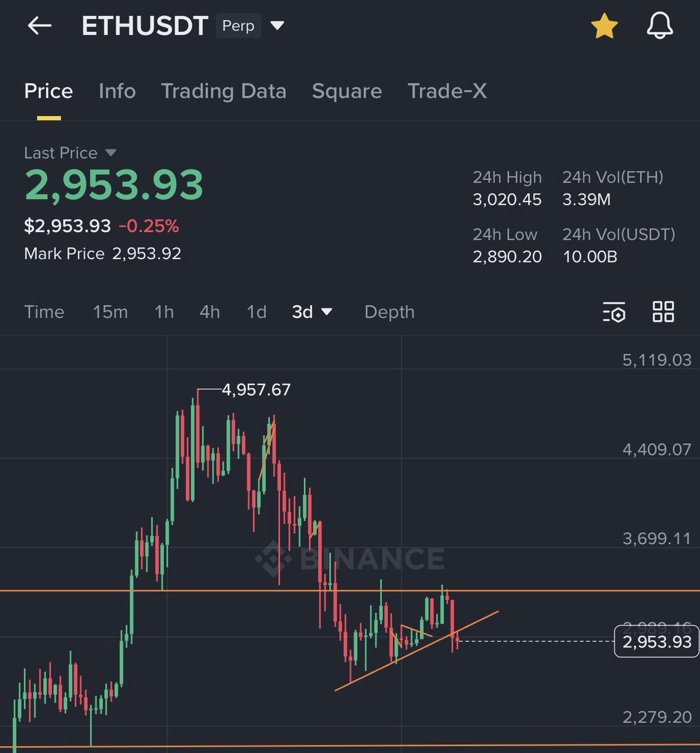This screenshot has height=753, width=700.
Task: Switch to the Trade-X tab
Action: [447, 91]
